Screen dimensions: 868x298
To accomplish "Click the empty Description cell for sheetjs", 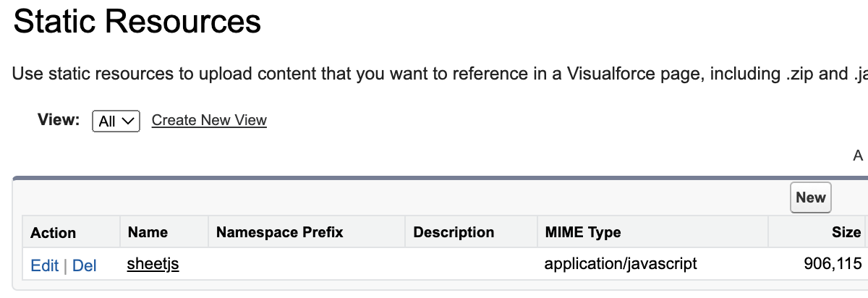I will (471, 264).
